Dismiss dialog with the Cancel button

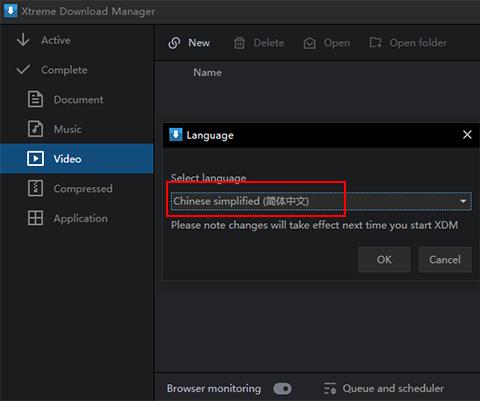click(x=445, y=259)
